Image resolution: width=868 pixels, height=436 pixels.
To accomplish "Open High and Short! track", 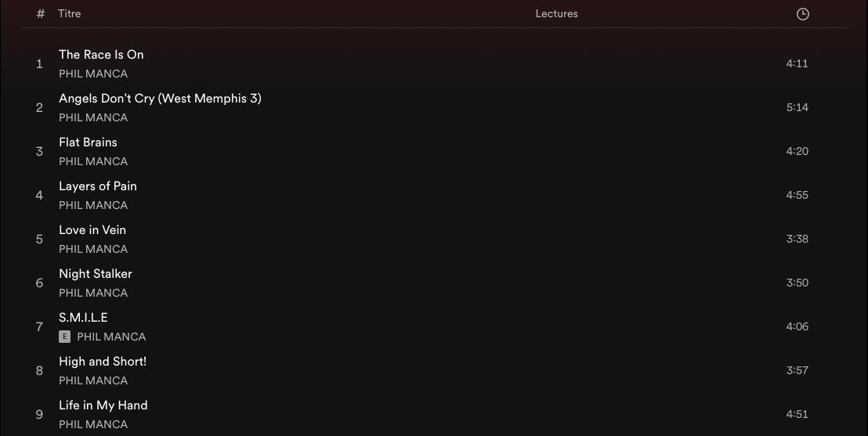I will click(103, 362).
